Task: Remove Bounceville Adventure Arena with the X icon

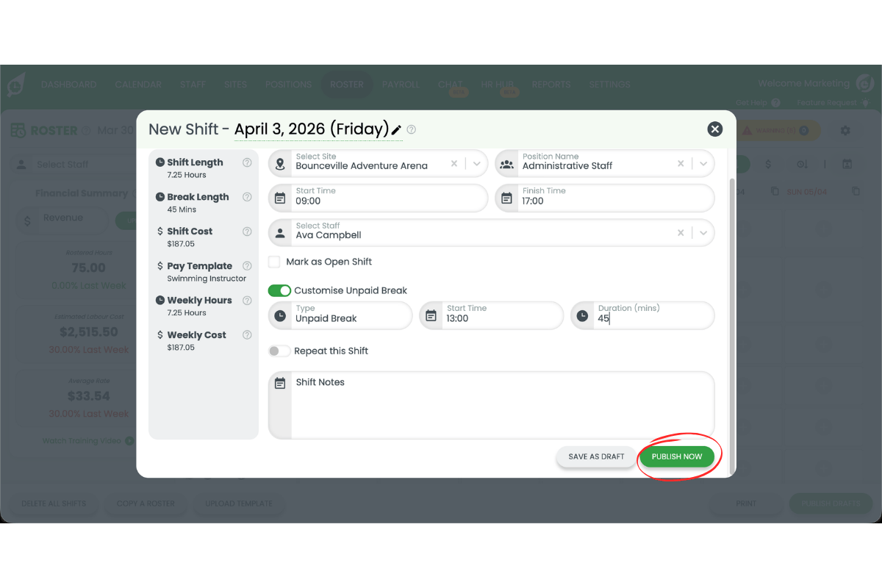Action: pyautogui.click(x=454, y=162)
